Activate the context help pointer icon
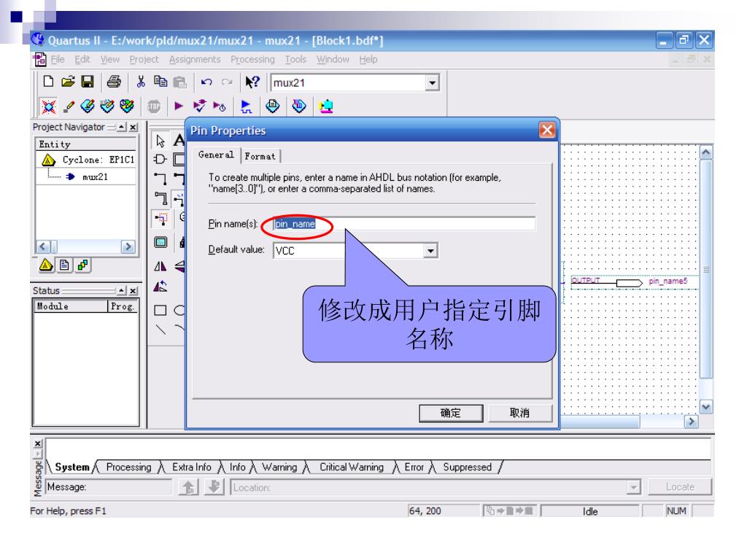Viewport: 747px width, 560px height. [252, 82]
